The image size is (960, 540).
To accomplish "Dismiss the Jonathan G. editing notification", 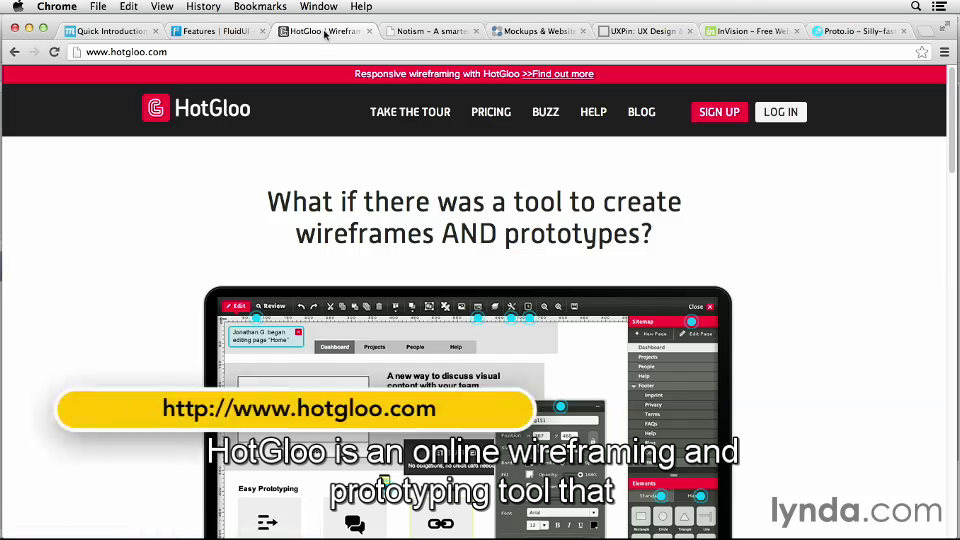I will 298,332.
